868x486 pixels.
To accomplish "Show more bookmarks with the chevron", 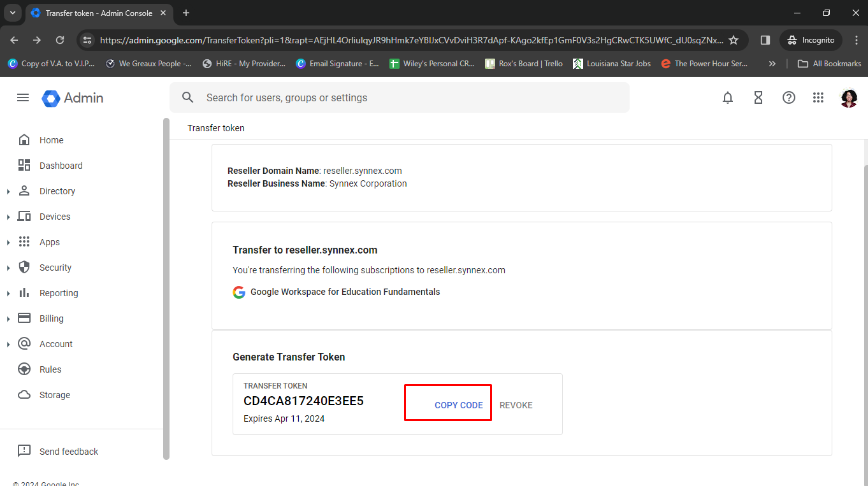I will 772,64.
